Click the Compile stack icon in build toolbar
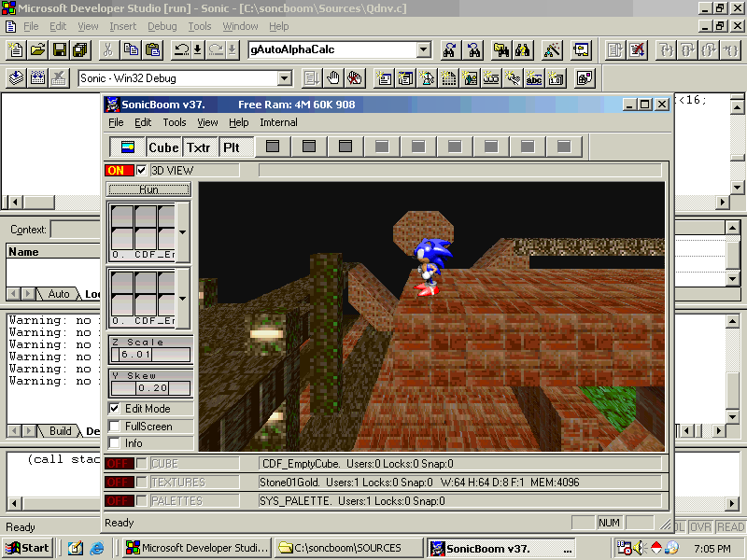Viewport: 747px width, 560px height. (16, 78)
